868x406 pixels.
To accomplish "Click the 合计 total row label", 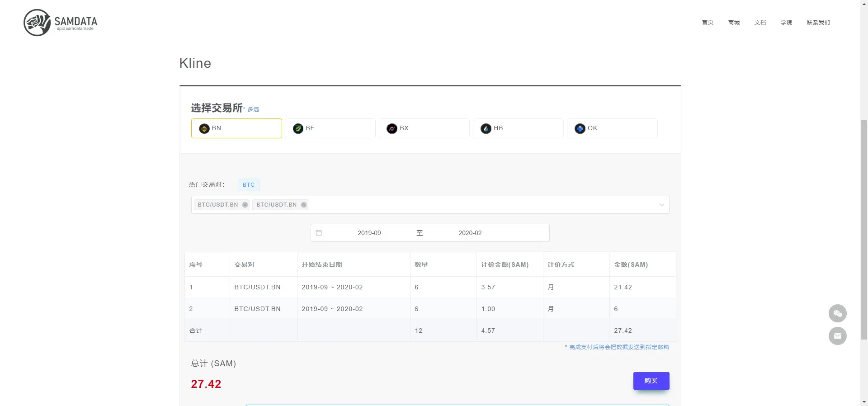I will 196,330.
